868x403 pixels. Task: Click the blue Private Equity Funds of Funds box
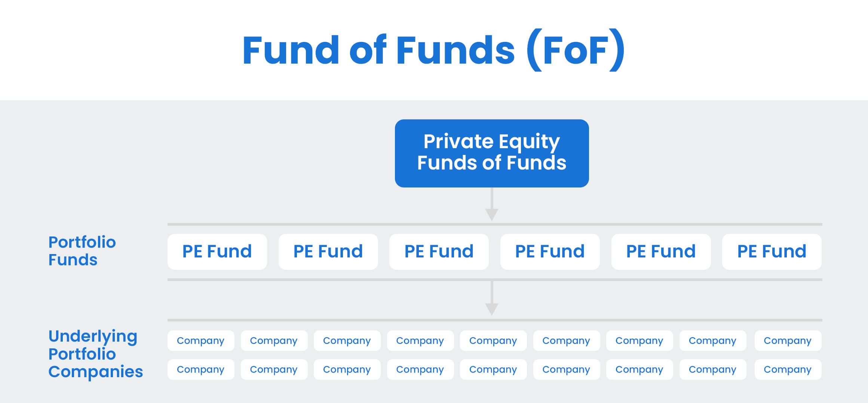click(491, 153)
